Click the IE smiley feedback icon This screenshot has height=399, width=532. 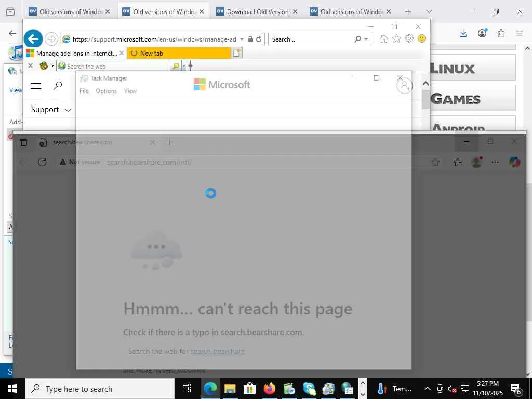click(422, 38)
